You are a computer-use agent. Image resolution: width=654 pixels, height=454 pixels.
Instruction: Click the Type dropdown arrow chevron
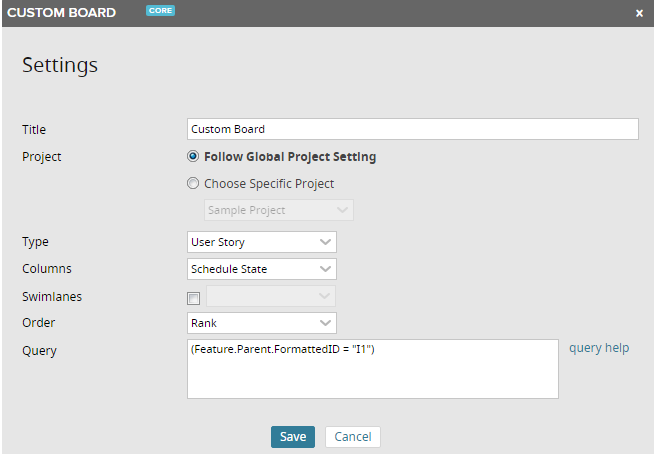325,242
